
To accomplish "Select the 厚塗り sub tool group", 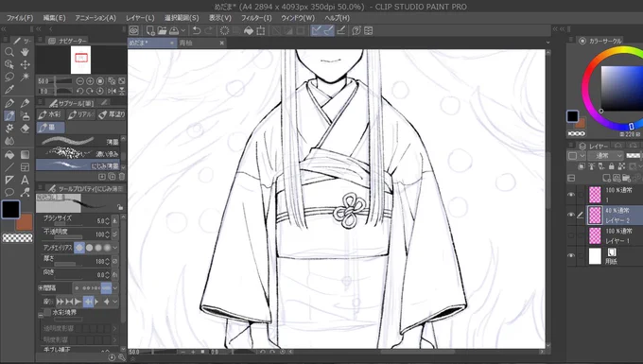I will pos(112,114).
